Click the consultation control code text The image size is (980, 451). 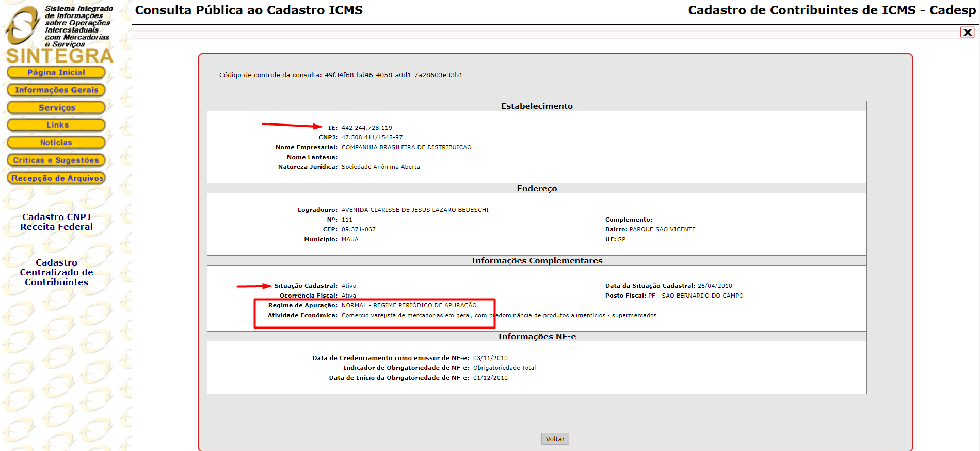click(x=341, y=75)
